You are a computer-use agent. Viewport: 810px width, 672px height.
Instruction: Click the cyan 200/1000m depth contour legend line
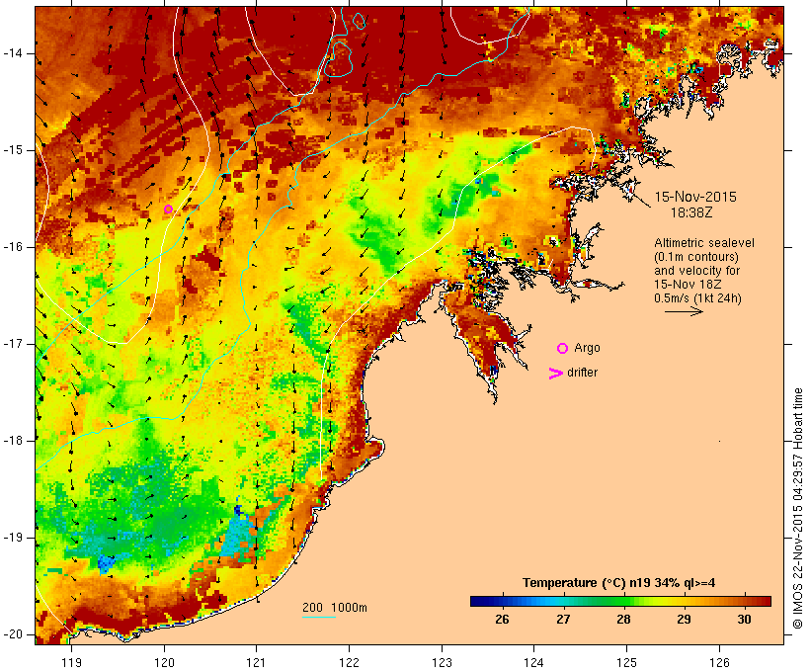(x=319, y=617)
